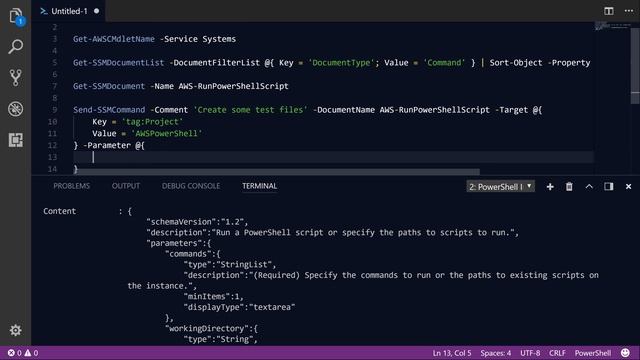The width and height of the screenshot is (640, 360).
Task: Click the unsaved dot on Untitled-1 tab
Action: (96, 11)
